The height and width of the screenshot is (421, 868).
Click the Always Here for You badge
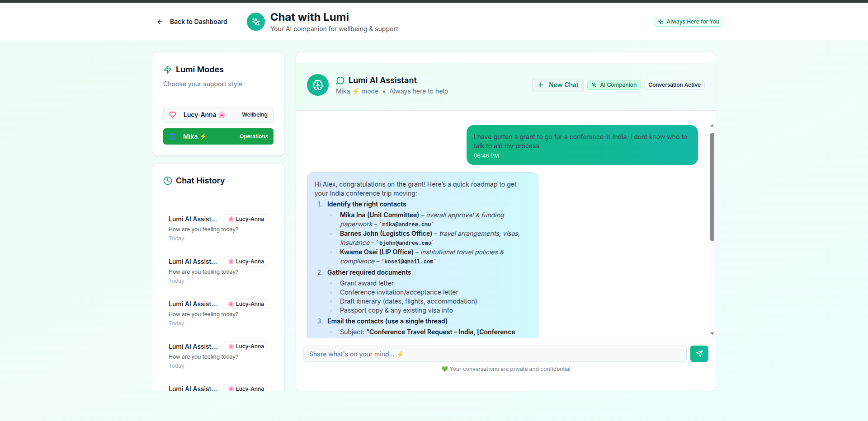(x=688, y=22)
